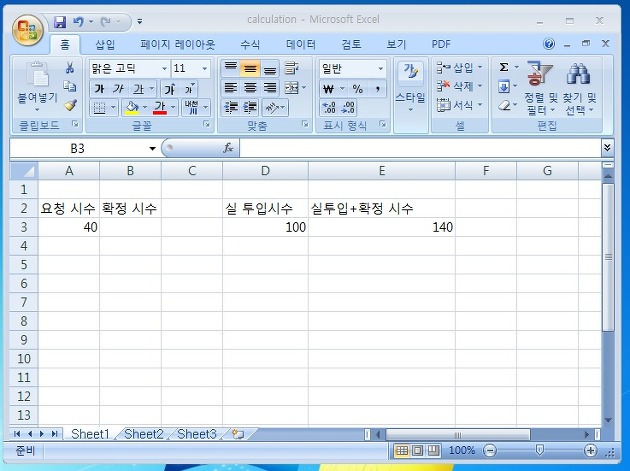Zoom in with the plus button
630x471 pixels.
[x=591, y=451]
